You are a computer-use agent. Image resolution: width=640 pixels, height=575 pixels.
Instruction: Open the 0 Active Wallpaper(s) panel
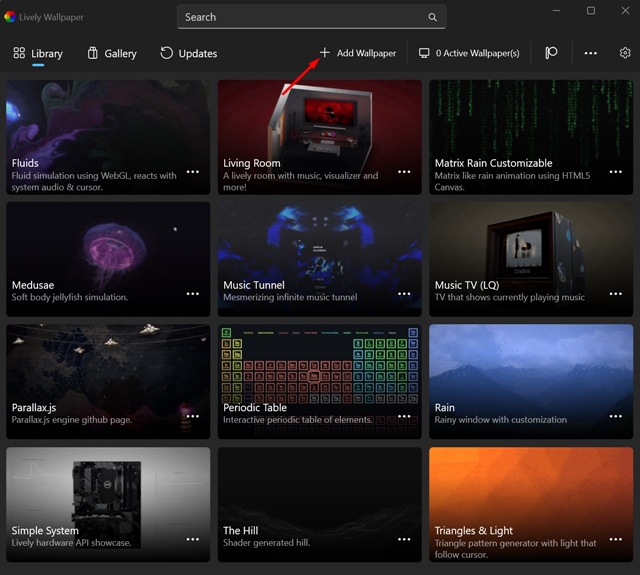pos(469,53)
